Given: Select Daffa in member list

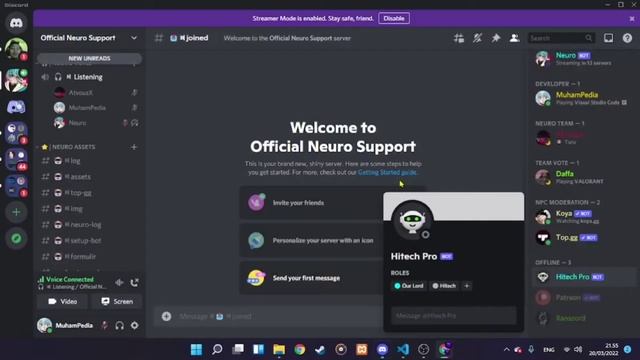Looking at the screenshot, I should point(583,177).
